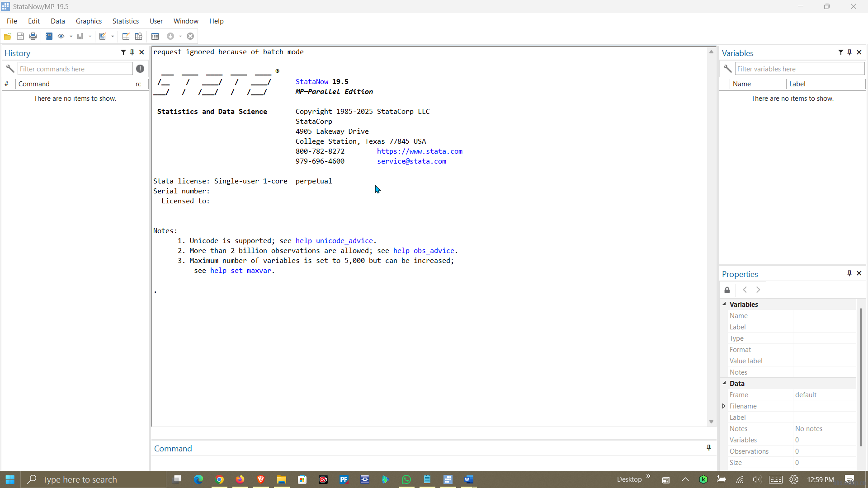The image size is (868, 488).
Task: Click the History filter wrench icon
Action: 10,69
